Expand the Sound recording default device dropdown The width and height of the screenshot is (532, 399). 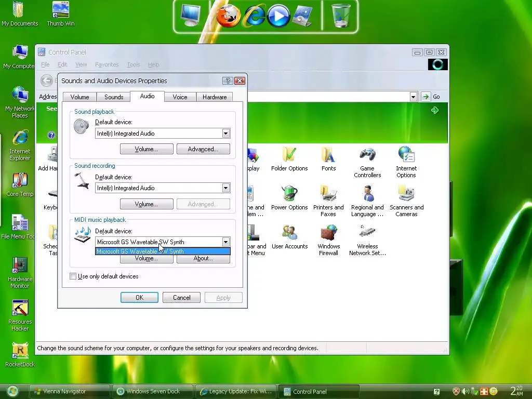click(225, 188)
